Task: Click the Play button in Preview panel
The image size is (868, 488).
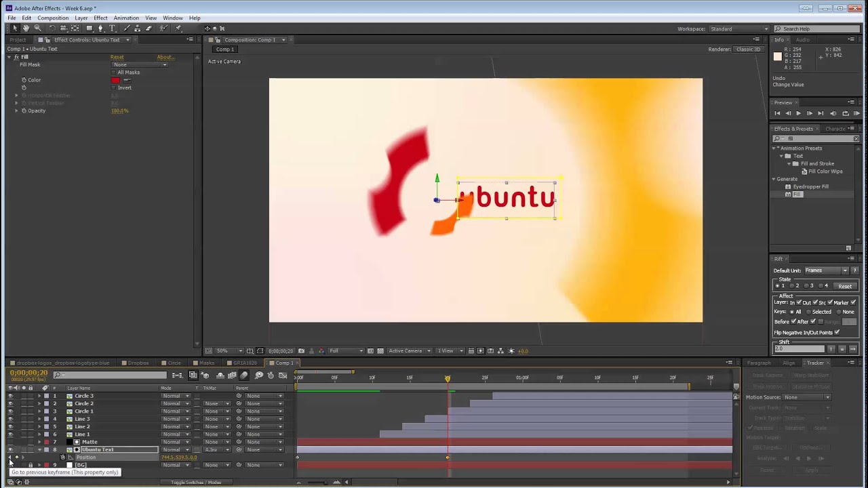Action: pyautogui.click(x=798, y=113)
